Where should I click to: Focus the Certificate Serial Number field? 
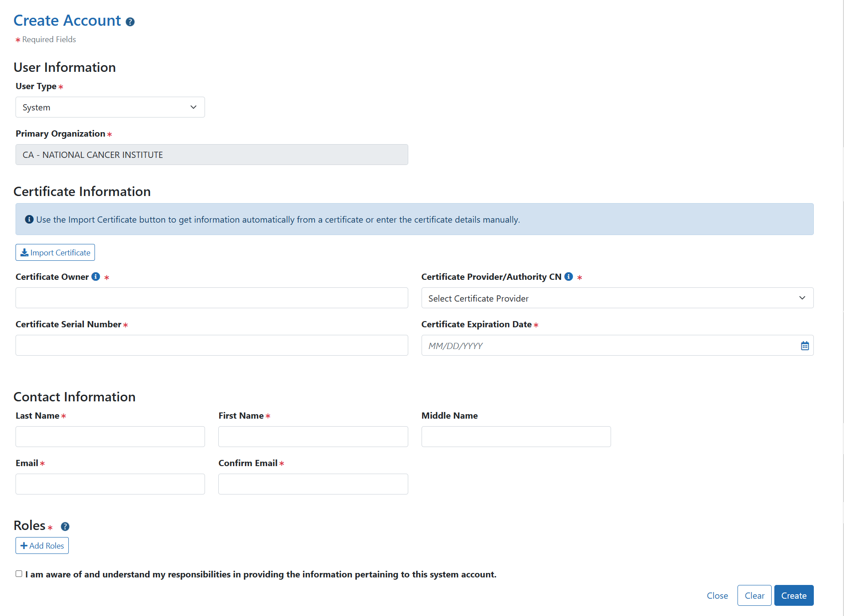tap(212, 345)
